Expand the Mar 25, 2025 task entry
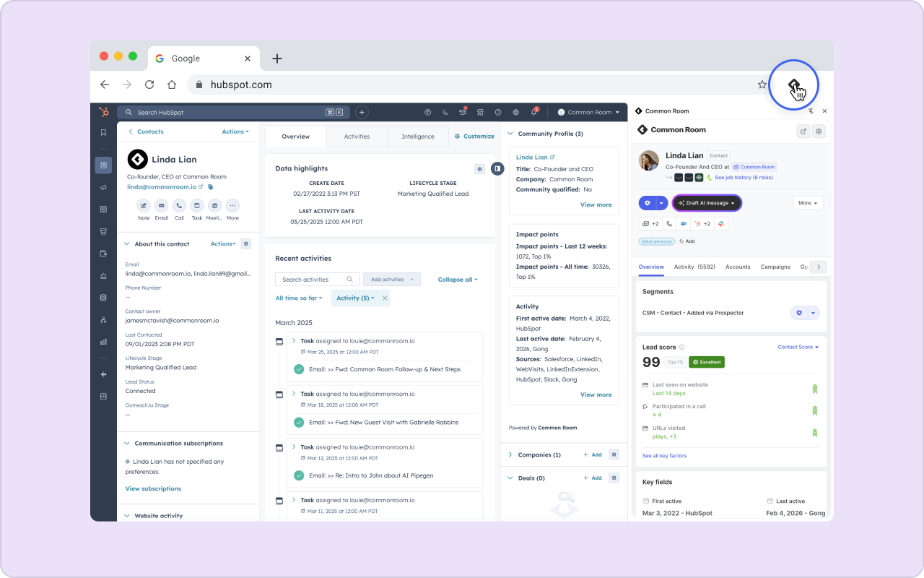The width and height of the screenshot is (924, 578). tap(294, 340)
